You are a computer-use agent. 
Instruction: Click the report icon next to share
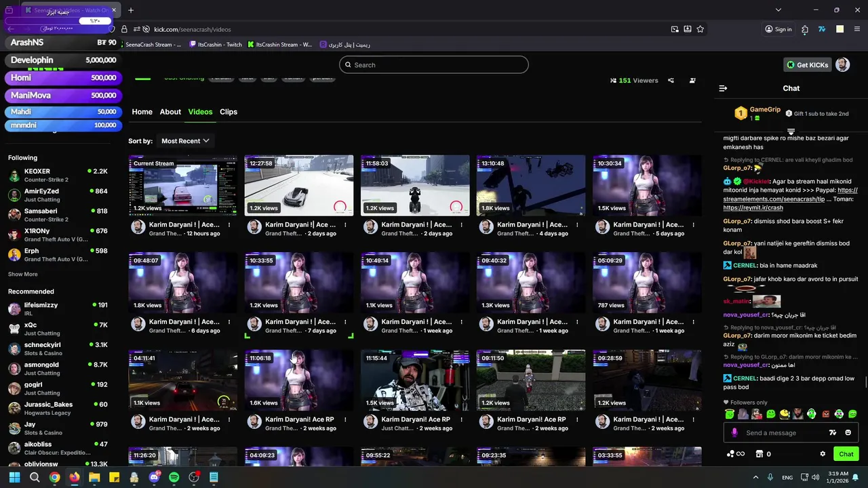click(692, 80)
